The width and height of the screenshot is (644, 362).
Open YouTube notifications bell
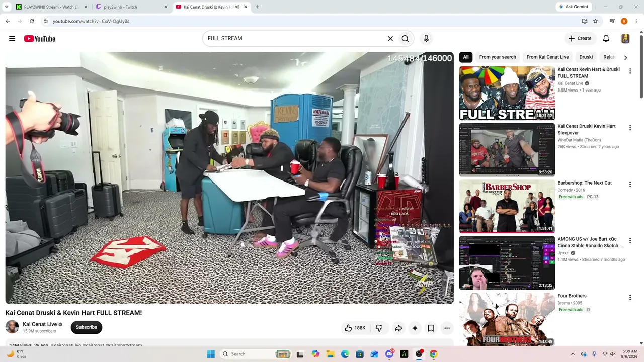click(606, 39)
